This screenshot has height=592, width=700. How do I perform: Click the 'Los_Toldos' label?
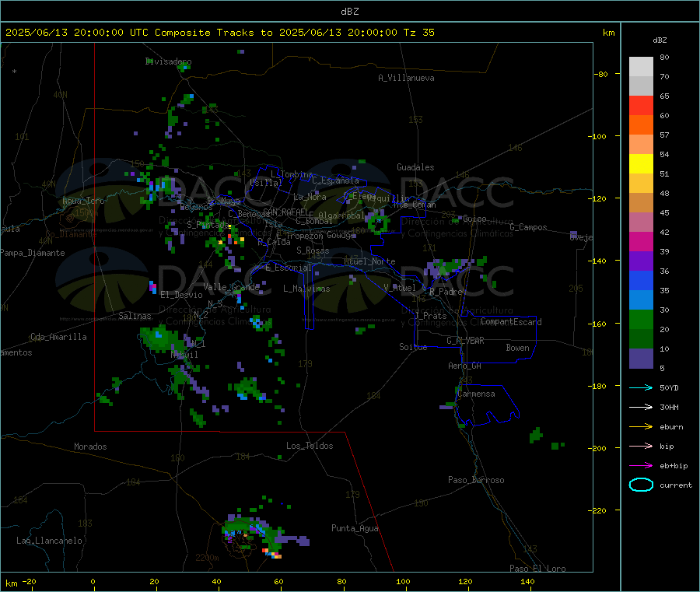(310, 446)
